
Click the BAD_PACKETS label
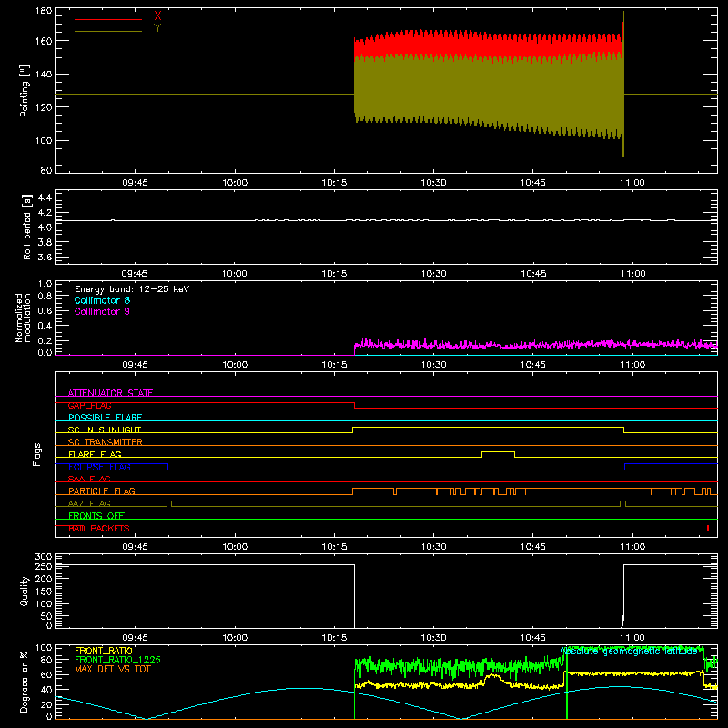[99, 528]
